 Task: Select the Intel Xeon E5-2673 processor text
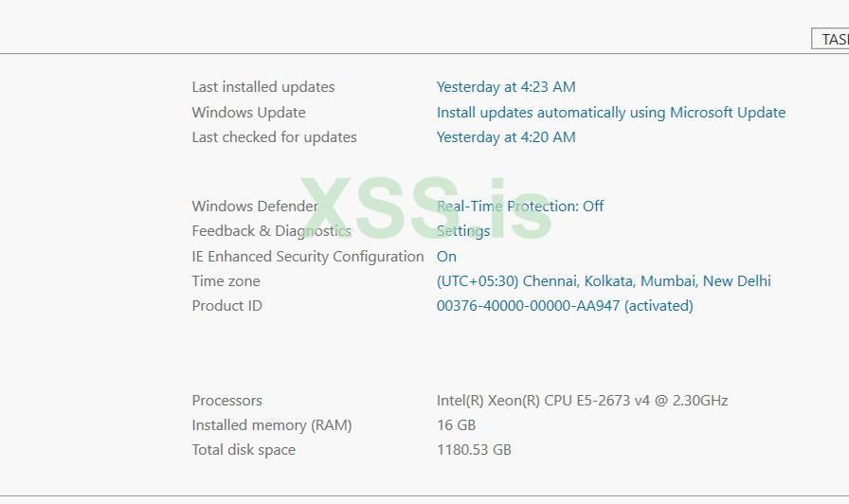point(582,401)
